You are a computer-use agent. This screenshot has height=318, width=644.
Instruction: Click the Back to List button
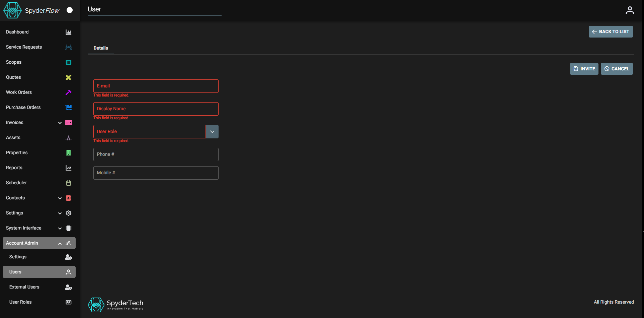pos(611,32)
